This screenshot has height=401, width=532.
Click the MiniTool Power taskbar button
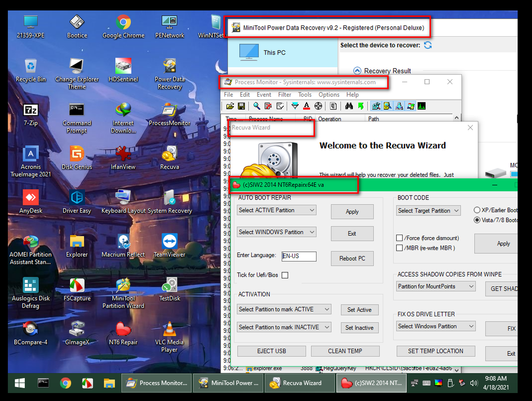pyautogui.click(x=228, y=383)
